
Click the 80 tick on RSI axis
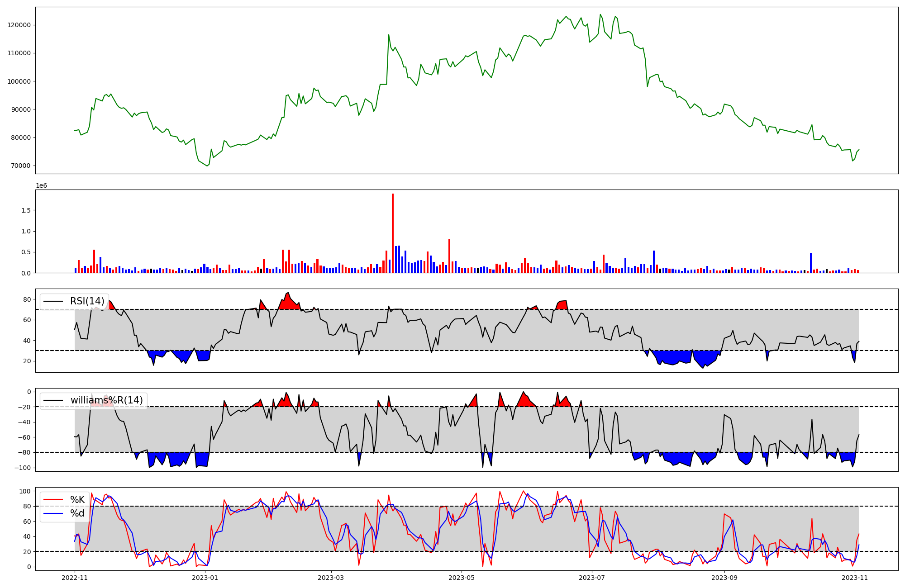27,299
